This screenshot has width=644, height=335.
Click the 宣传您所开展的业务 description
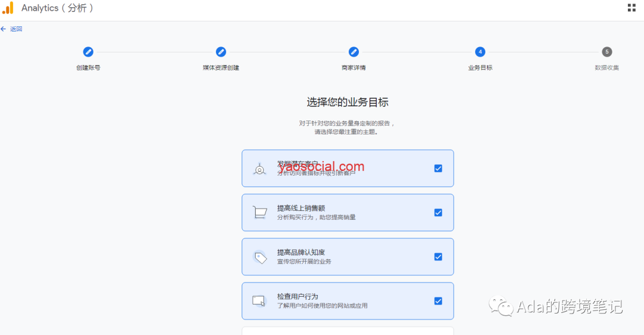pyautogui.click(x=304, y=262)
